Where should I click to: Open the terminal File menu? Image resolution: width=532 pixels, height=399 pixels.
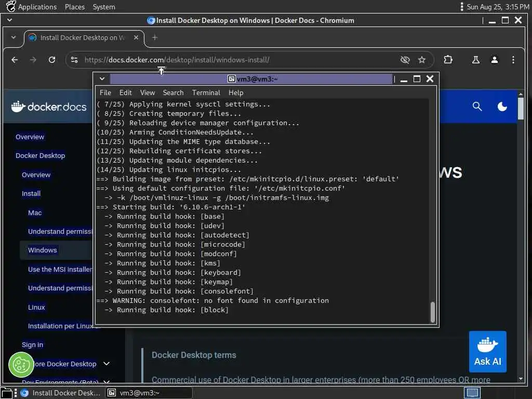tap(105, 92)
